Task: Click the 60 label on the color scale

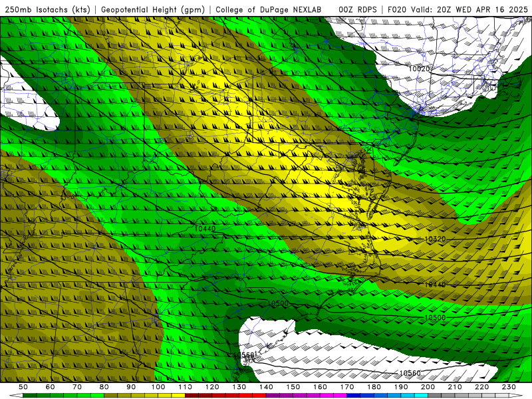Action: click(x=51, y=387)
